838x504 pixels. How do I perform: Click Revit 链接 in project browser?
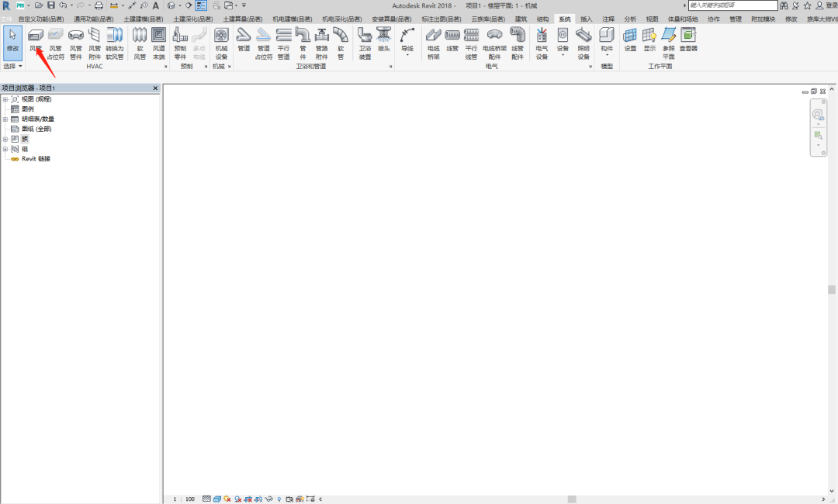click(35, 159)
